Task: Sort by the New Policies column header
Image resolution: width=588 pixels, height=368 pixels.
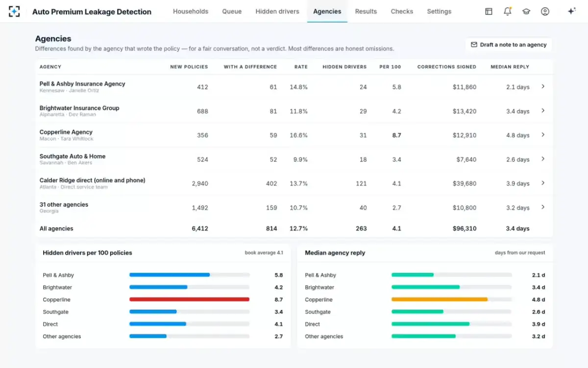Action: [x=189, y=67]
